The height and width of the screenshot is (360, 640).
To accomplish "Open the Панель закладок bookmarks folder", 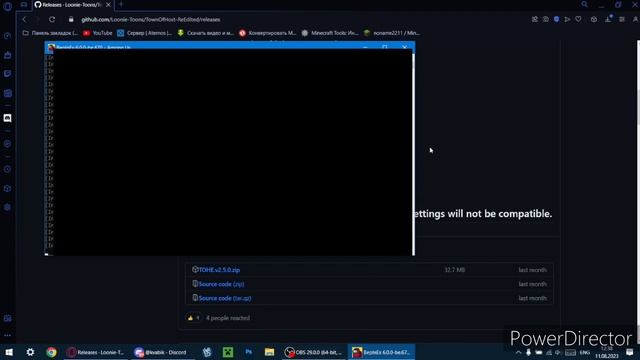I will (50, 33).
